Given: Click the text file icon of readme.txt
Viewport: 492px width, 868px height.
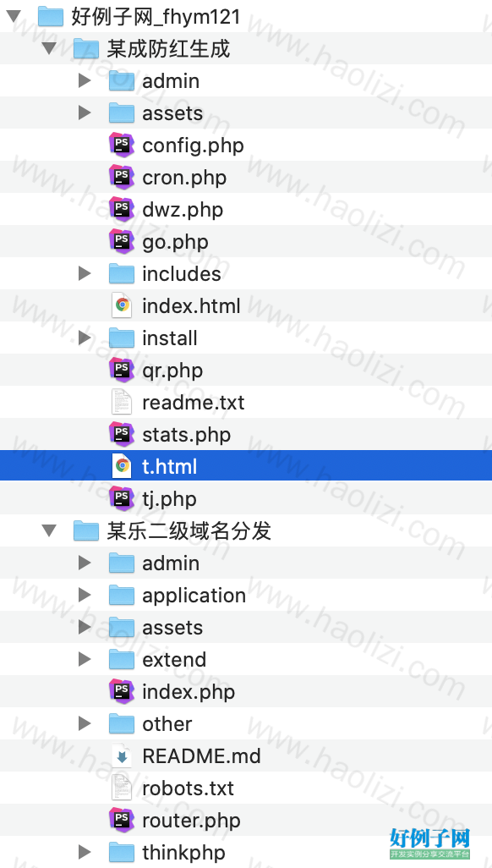Looking at the screenshot, I should coord(122,402).
